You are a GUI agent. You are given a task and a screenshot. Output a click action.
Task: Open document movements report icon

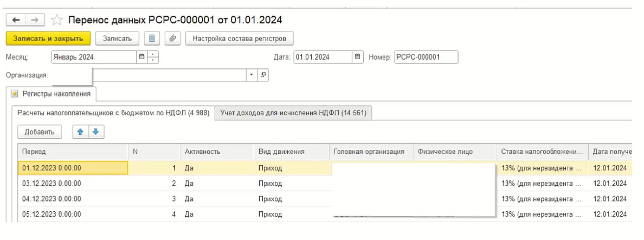pyautogui.click(x=152, y=39)
